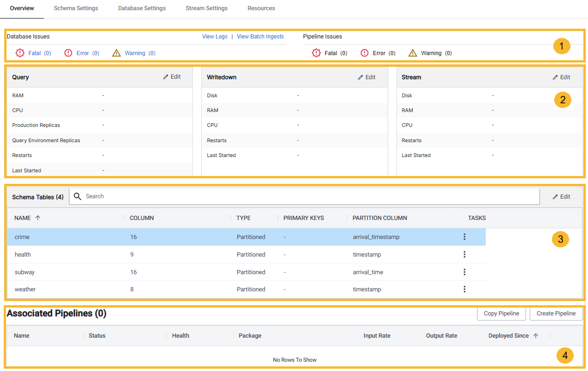Sort pipelines by Package column
The width and height of the screenshot is (588, 371).
pos(250,336)
